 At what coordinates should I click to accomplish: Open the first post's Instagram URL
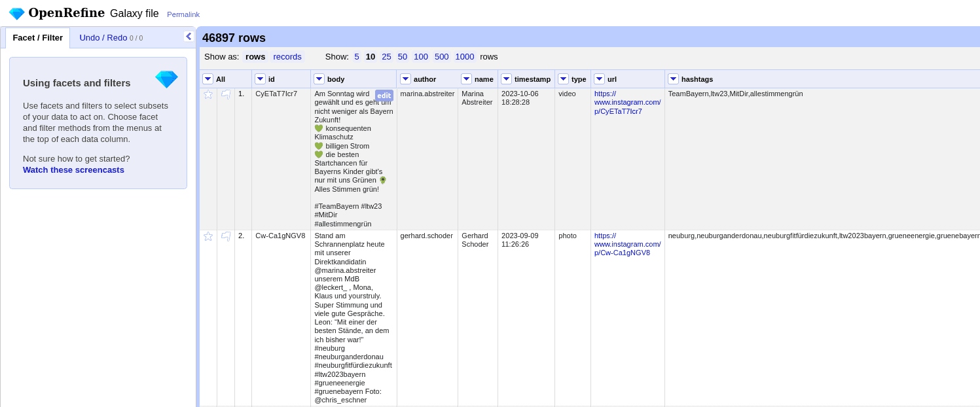click(627, 102)
